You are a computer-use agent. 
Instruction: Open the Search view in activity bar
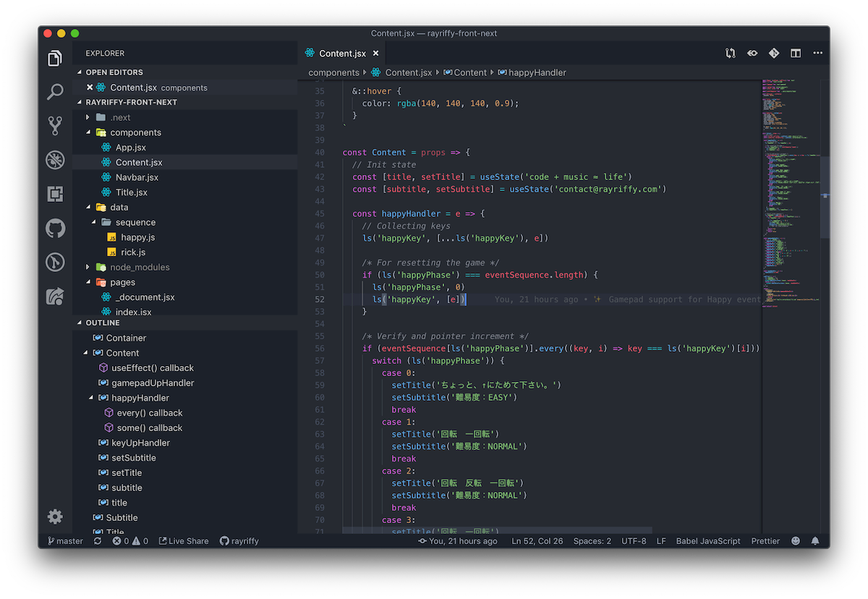coord(55,92)
